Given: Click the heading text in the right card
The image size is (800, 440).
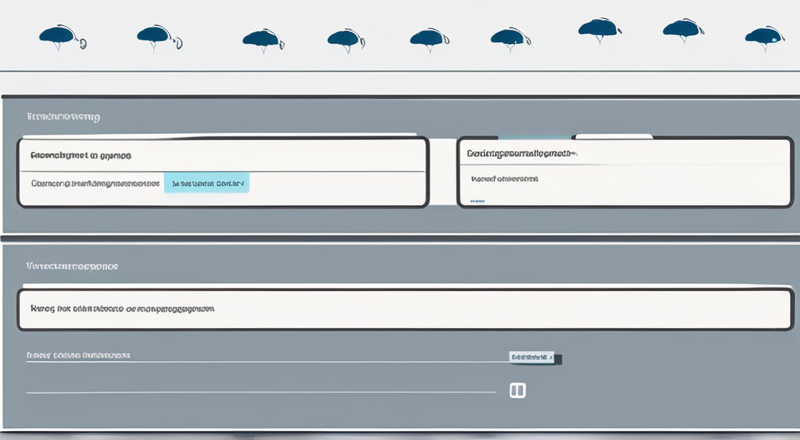Looking at the screenshot, I should (520, 155).
